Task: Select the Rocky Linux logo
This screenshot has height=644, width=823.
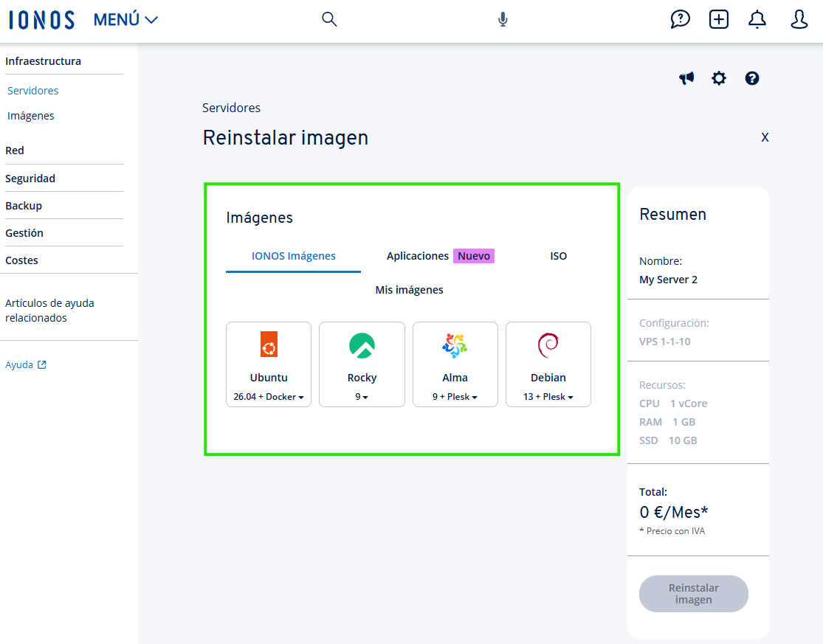Action: click(x=362, y=345)
